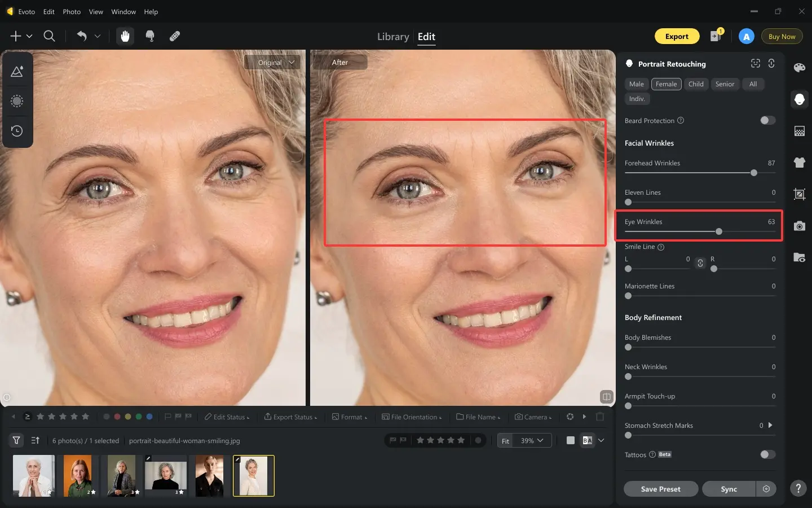Open the sync settings gear icon
The width and height of the screenshot is (812, 508).
click(766, 489)
